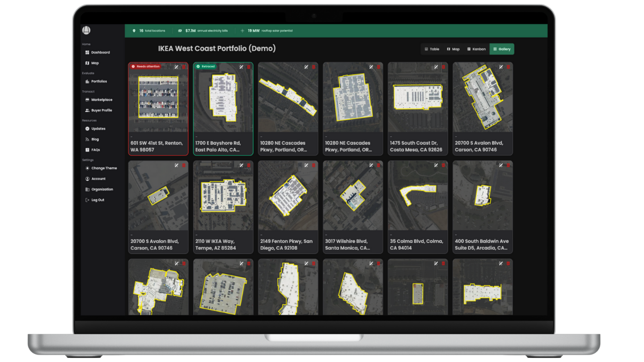Retrace the 1700 E Bayshore Rd roof outline

click(x=241, y=67)
